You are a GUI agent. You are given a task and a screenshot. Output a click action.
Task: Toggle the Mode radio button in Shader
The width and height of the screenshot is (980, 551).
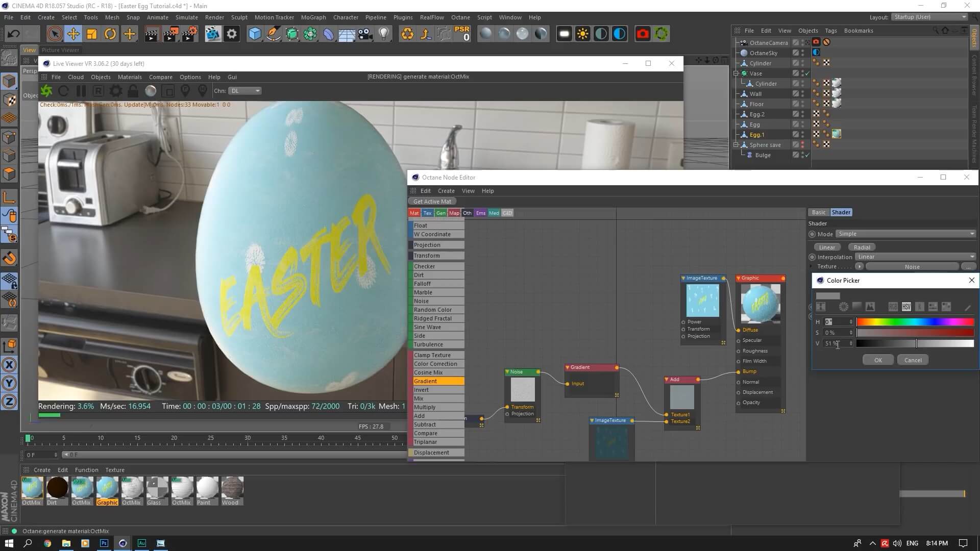click(x=812, y=234)
